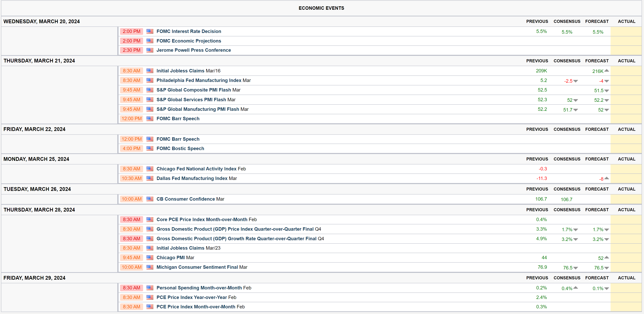Image resolution: width=644 pixels, height=314 pixels.
Task: Click the flag icon next to CB Consumer Confidence
Action: [150, 199]
